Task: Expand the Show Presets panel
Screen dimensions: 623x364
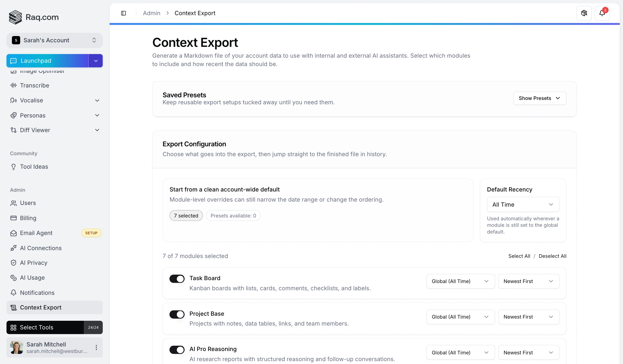Action: [539, 98]
